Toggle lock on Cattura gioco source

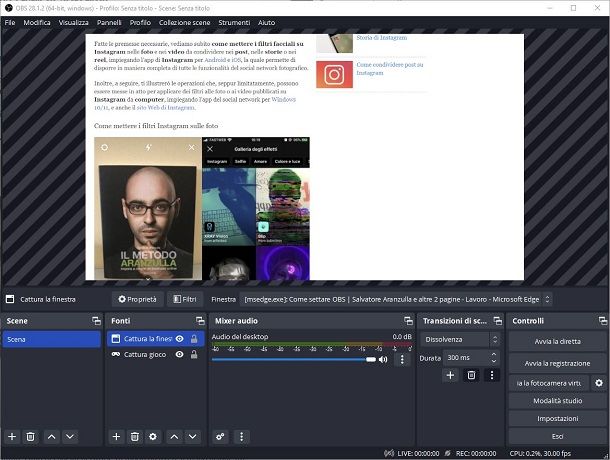194,354
